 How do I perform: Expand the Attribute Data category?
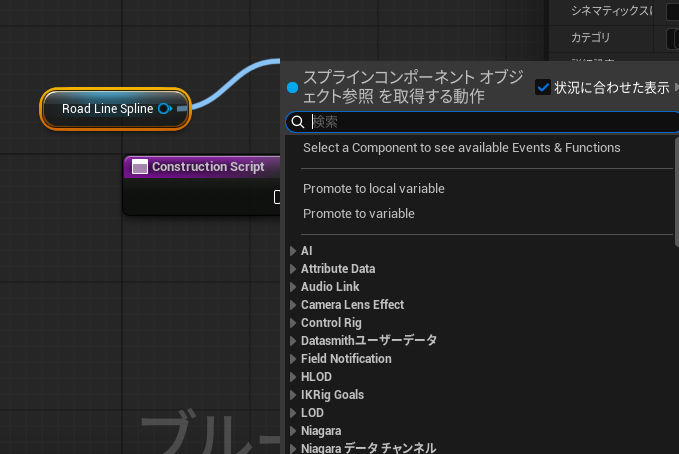[293, 269]
